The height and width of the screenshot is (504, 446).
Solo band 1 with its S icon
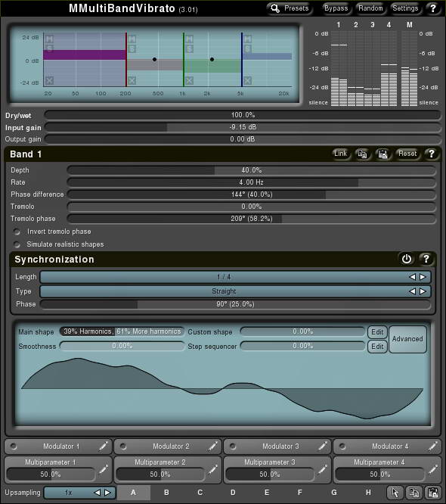coord(49,48)
